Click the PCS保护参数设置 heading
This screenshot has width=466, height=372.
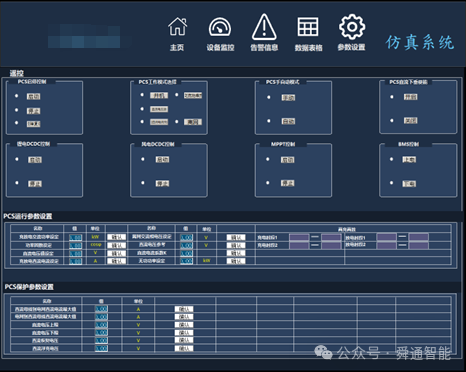pos(29,287)
